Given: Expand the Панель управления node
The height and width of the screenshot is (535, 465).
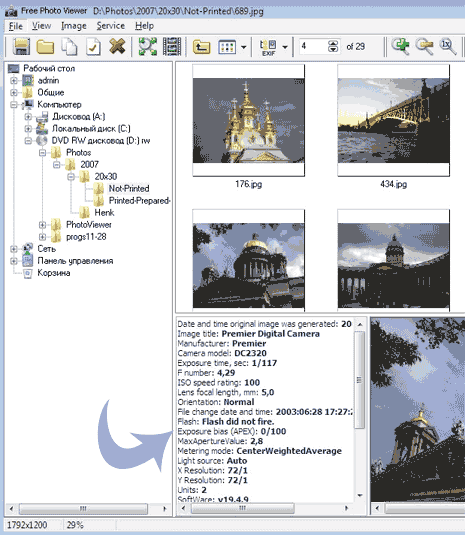Looking at the screenshot, I should (x=14, y=261).
